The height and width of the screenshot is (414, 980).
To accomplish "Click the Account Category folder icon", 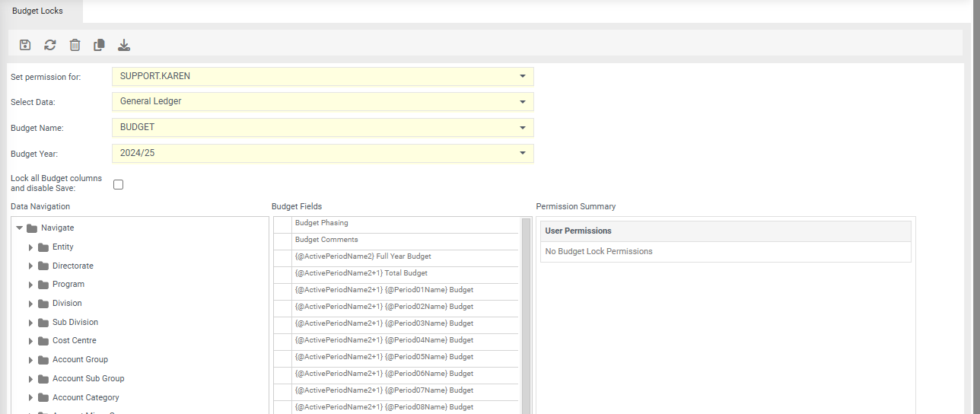I will pos(43,397).
